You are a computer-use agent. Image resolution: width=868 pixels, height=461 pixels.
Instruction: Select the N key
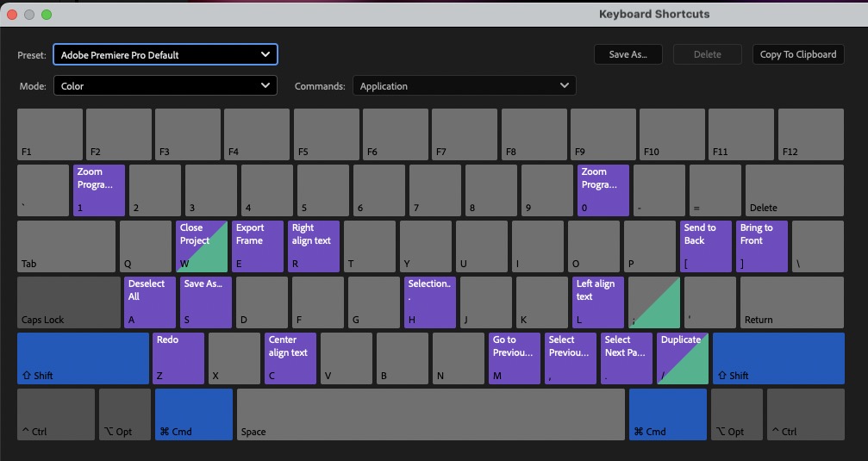pyautogui.click(x=459, y=358)
